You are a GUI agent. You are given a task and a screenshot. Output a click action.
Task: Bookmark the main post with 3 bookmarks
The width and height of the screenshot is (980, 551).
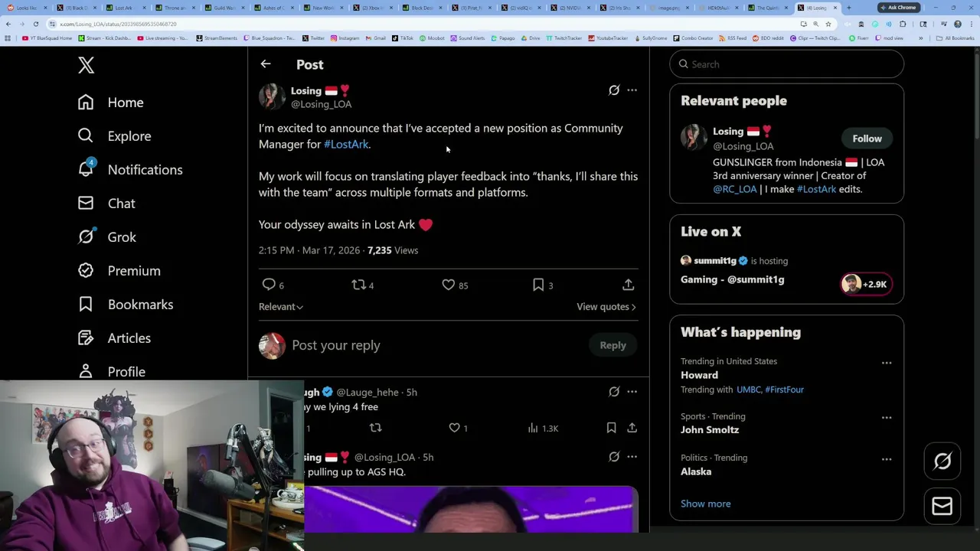tap(538, 285)
